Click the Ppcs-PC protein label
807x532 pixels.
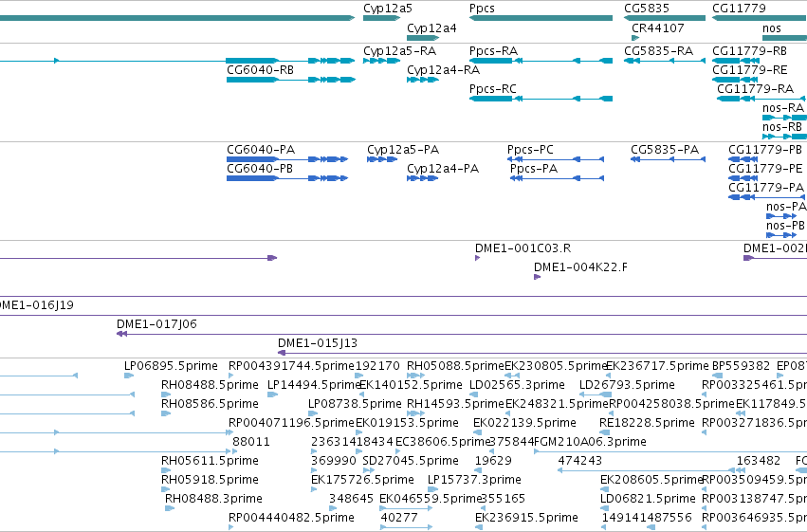point(530,150)
